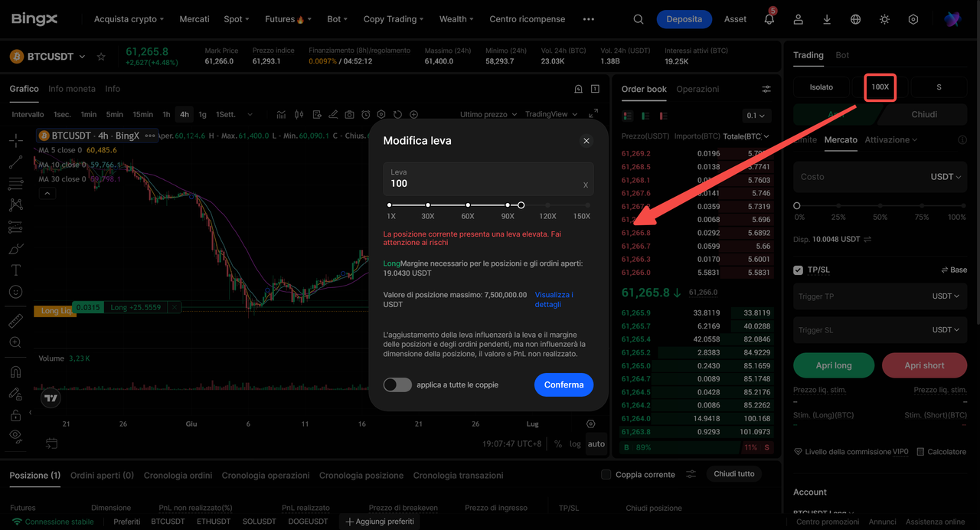Toggle the light theme sun icon

[x=884, y=19]
